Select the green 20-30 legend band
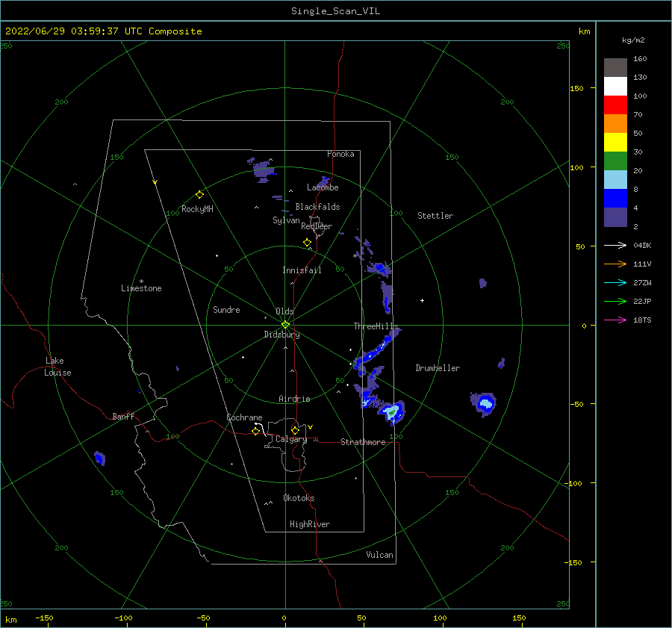 (x=615, y=161)
